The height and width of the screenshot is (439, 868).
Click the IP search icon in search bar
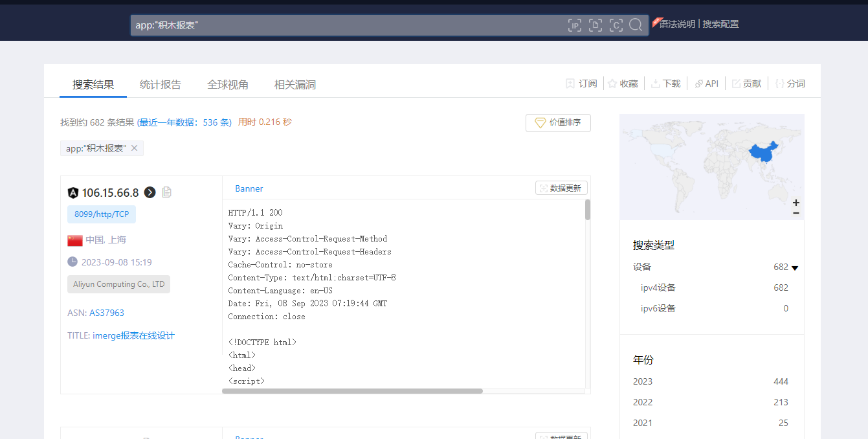point(575,25)
